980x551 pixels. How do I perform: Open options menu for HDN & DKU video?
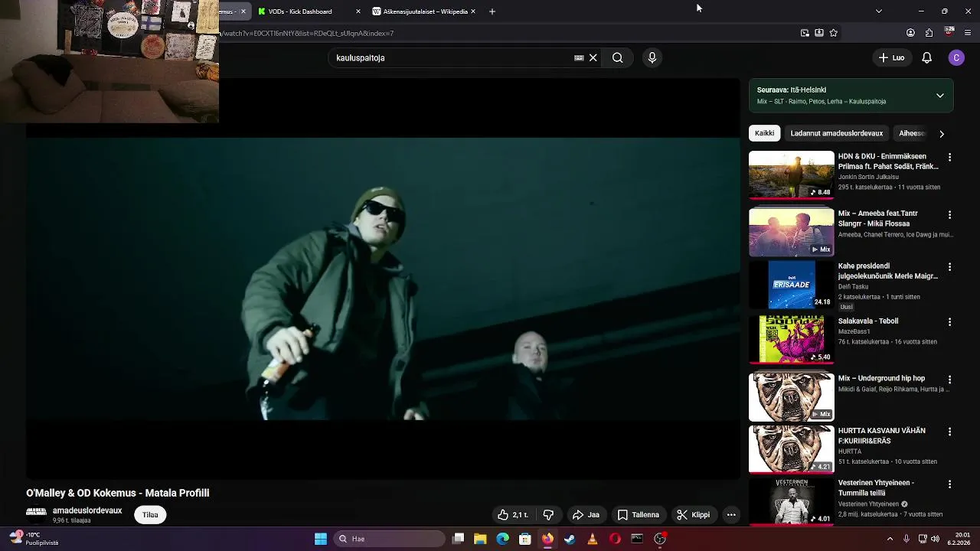tap(949, 157)
